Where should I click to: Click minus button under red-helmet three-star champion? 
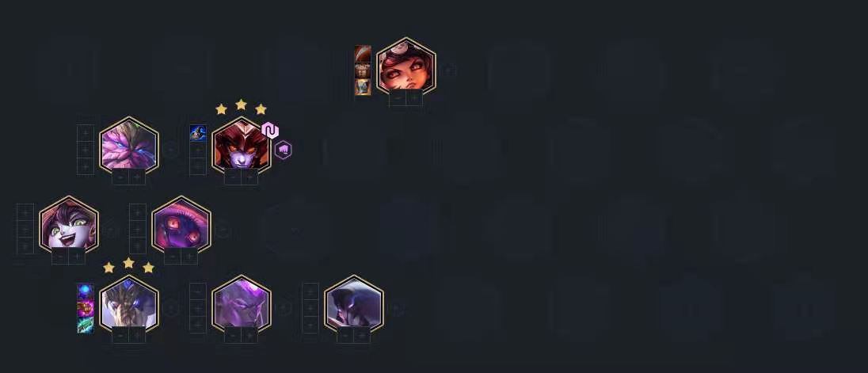(x=233, y=177)
